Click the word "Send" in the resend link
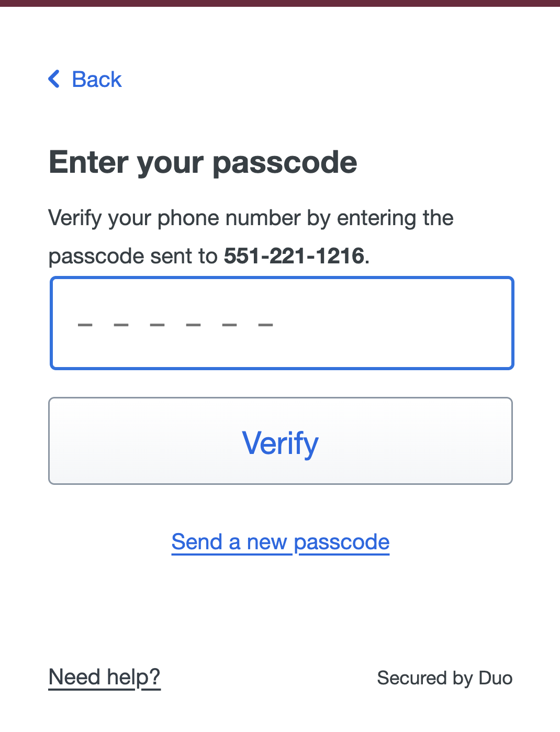 point(197,542)
